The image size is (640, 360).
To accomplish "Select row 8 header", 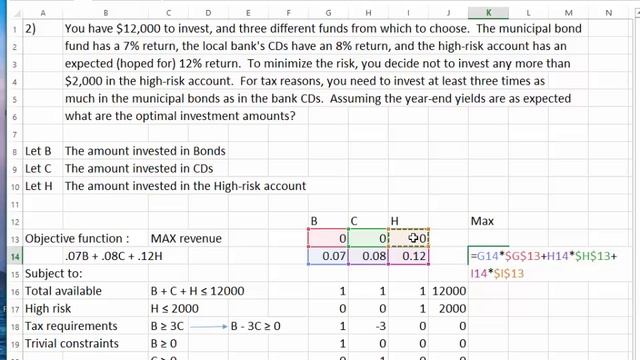I will click(x=16, y=151).
